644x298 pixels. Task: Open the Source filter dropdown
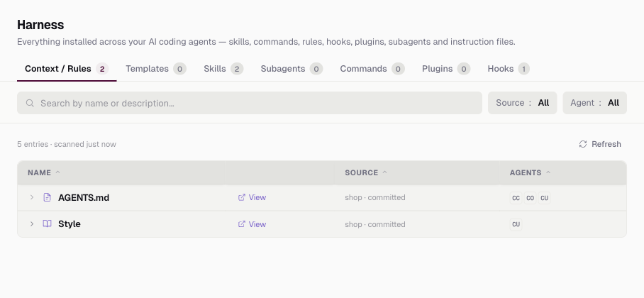pyautogui.click(x=523, y=103)
